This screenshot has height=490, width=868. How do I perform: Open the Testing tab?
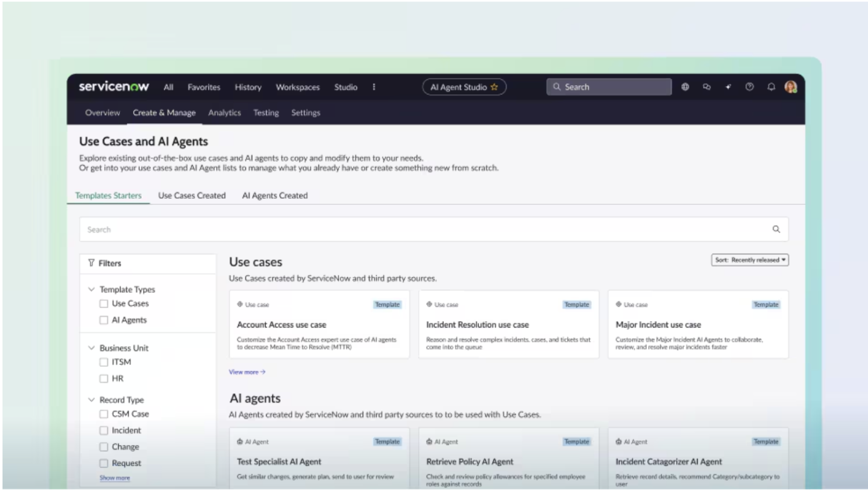266,113
